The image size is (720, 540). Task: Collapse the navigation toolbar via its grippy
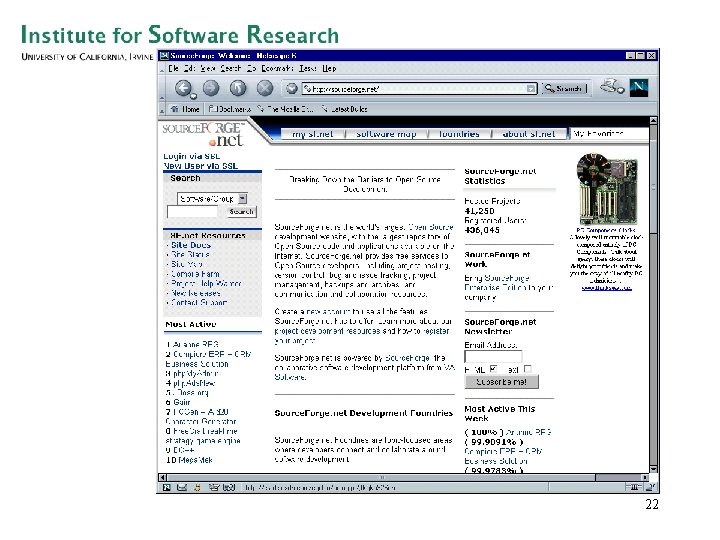[x=162, y=88]
